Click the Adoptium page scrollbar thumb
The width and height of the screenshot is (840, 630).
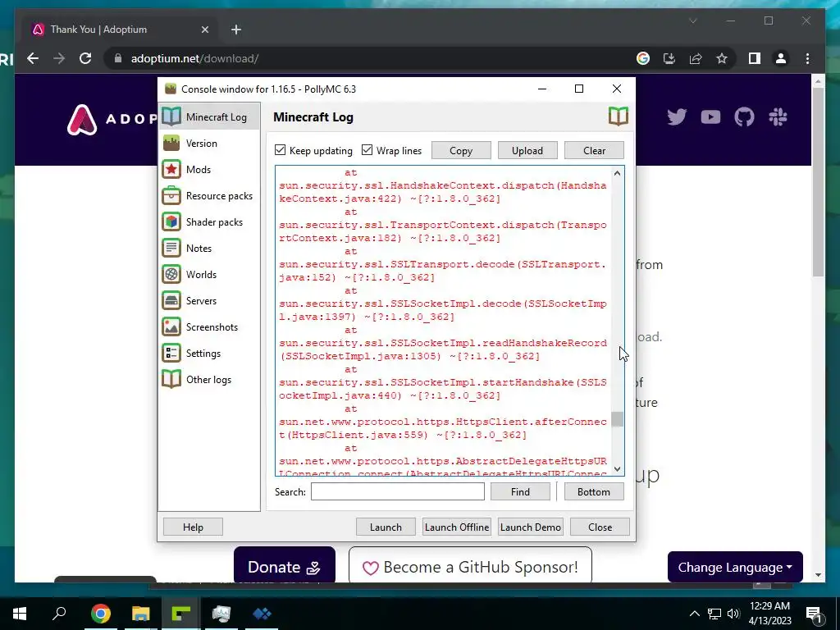(x=818, y=182)
